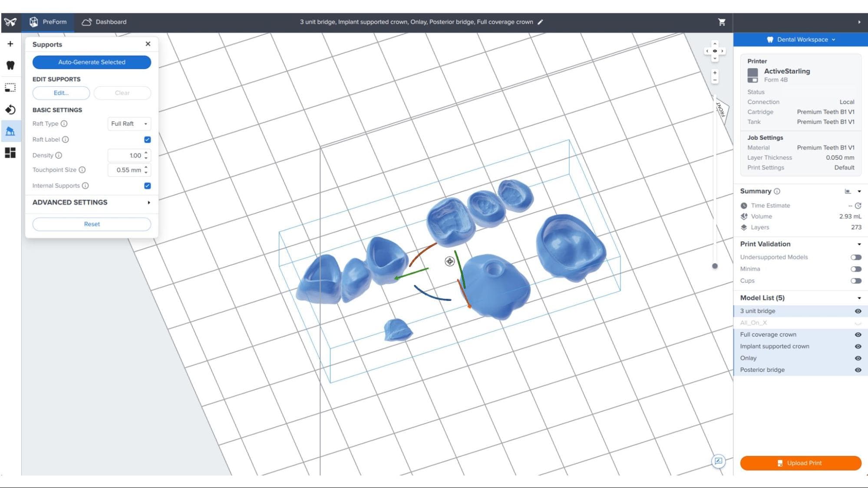Click the layer slicer slider handle

click(x=715, y=266)
